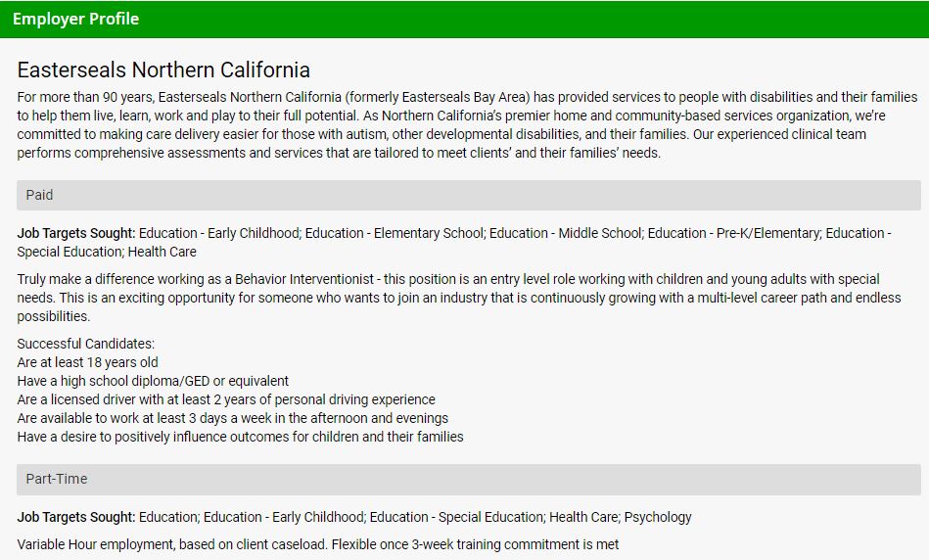Click the 3 days a week availability line

coord(232,418)
